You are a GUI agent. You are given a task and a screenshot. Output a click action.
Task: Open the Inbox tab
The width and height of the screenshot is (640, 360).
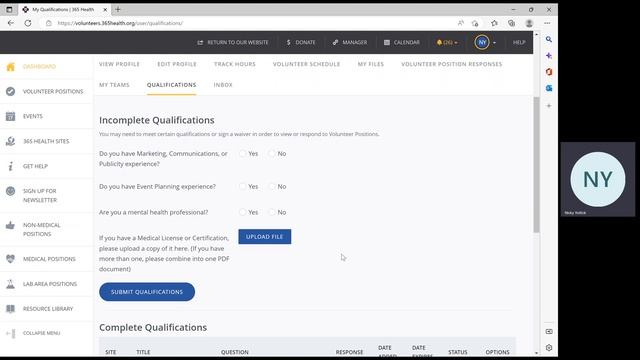(x=223, y=85)
